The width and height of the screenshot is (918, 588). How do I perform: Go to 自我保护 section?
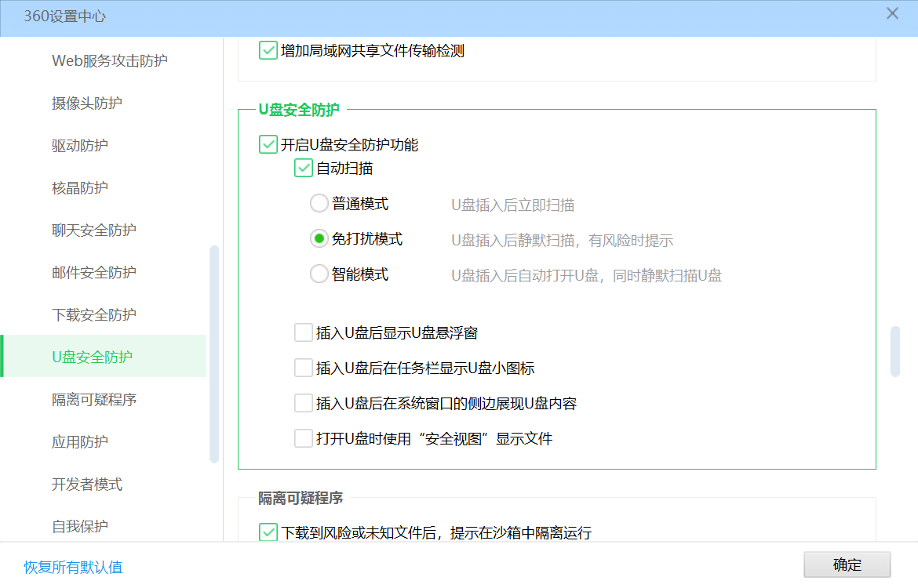point(79,526)
